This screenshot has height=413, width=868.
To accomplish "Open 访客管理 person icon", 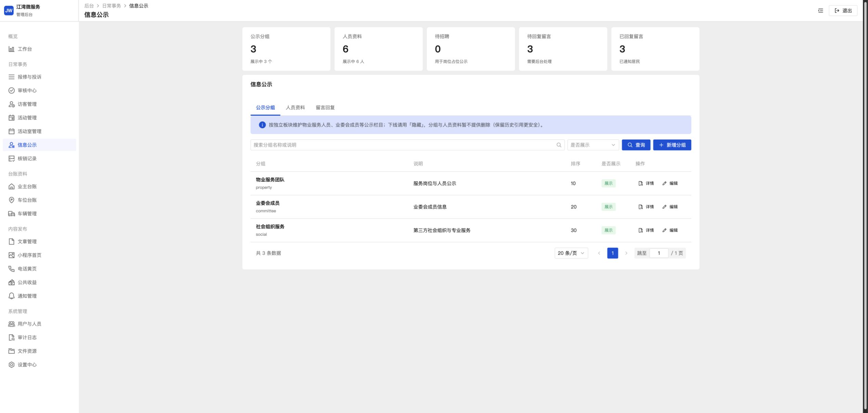I will [x=11, y=104].
